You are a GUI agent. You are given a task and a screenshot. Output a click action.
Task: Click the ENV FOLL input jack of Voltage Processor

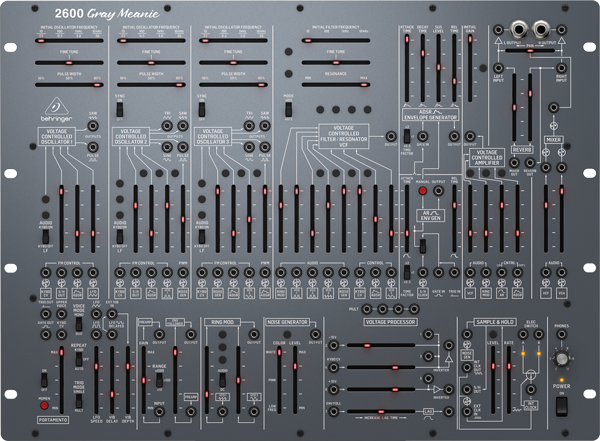click(x=333, y=412)
